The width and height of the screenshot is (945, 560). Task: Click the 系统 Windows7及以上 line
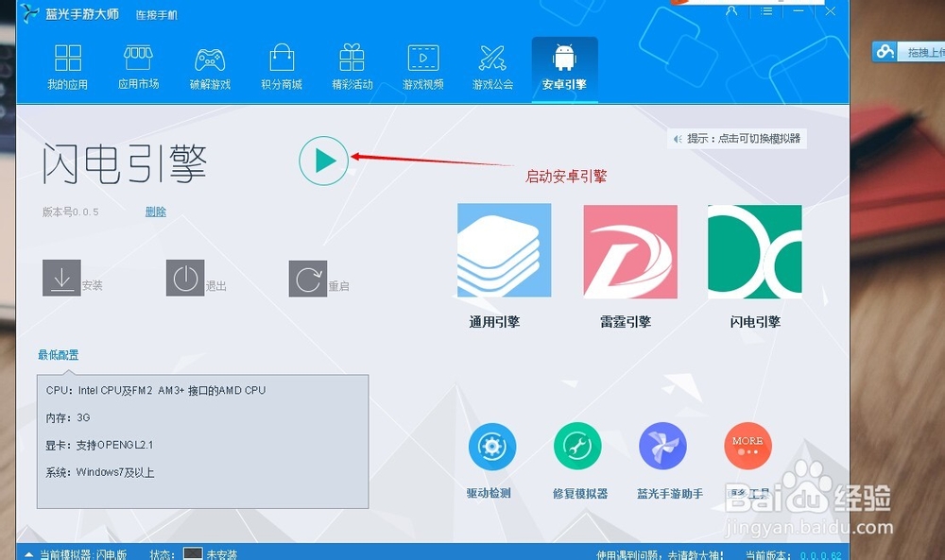(x=100, y=472)
